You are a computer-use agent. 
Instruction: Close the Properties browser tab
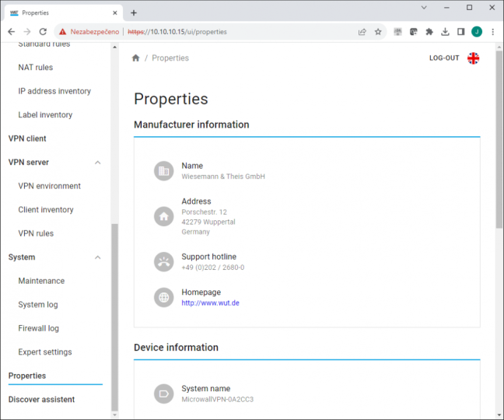[x=115, y=13]
